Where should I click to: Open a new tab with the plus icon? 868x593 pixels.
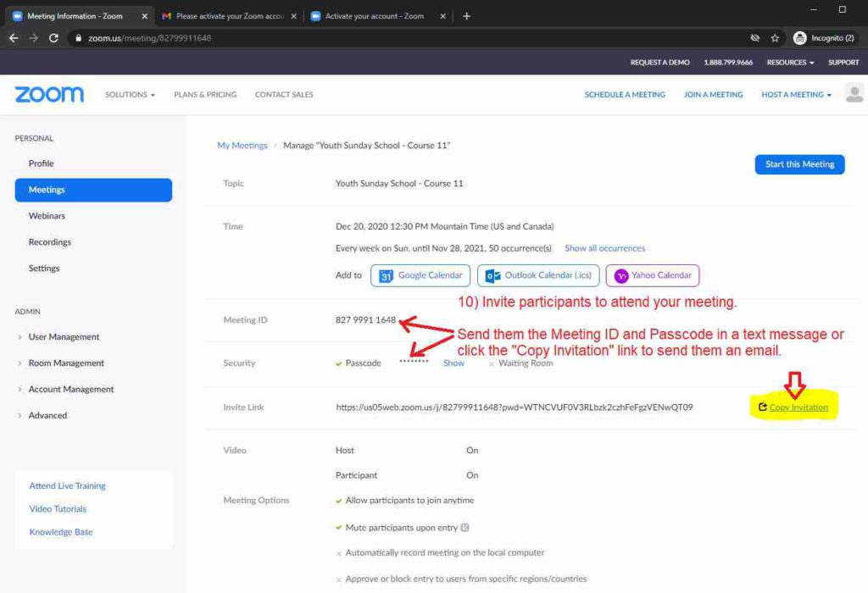[x=467, y=16]
